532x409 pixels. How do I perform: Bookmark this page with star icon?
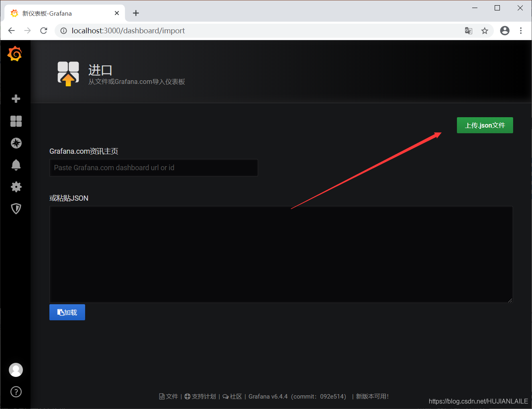pos(485,31)
